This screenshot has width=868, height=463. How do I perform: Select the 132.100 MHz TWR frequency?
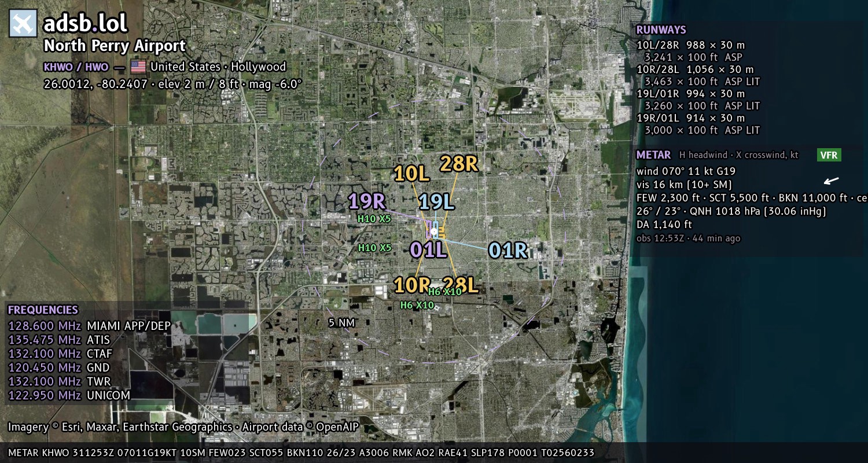[59, 381]
